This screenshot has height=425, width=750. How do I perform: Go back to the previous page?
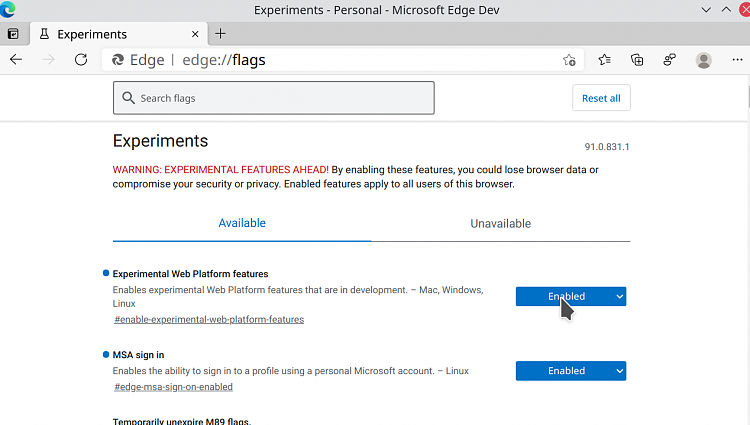point(16,59)
